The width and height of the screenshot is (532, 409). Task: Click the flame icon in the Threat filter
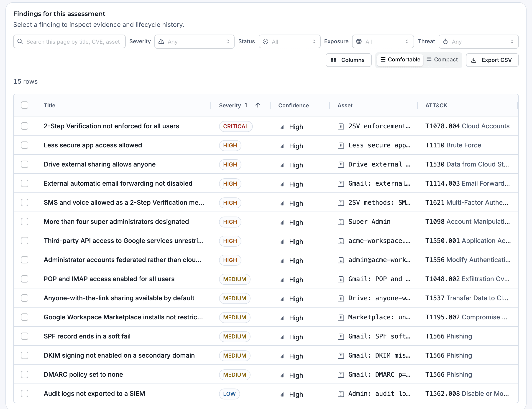pos(445,42)
